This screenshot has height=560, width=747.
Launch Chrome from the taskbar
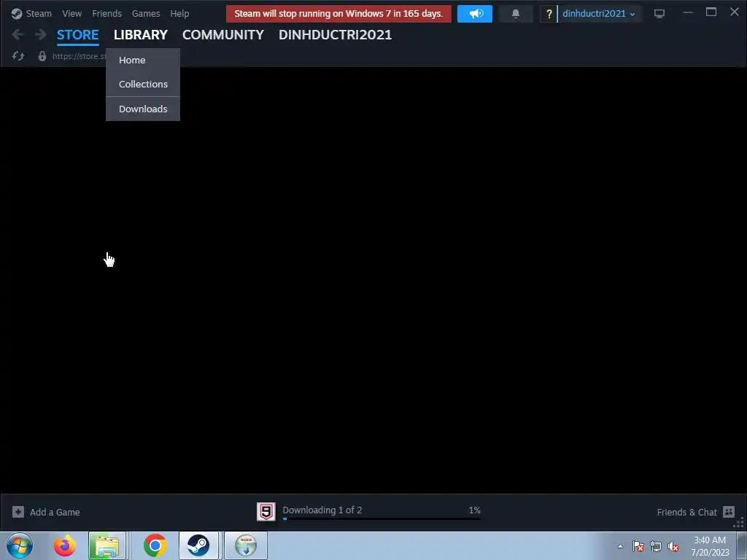point(155,545)
